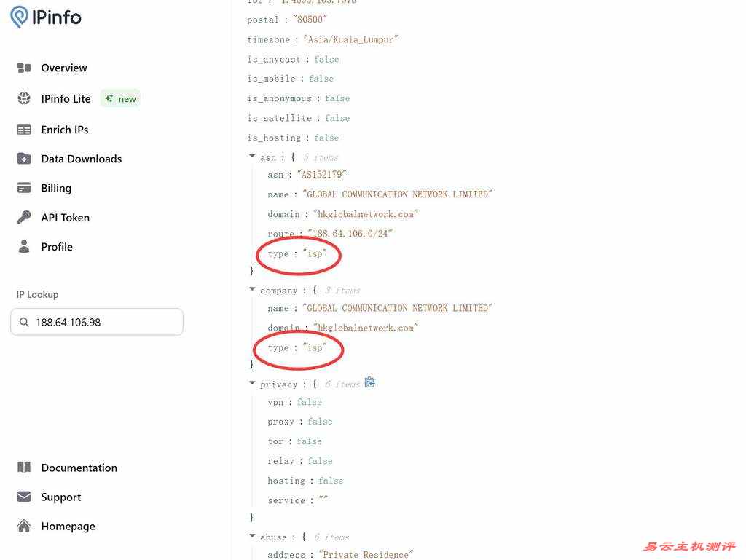
Task: Select is_mobile false value
Action: (x=321, y=79)
